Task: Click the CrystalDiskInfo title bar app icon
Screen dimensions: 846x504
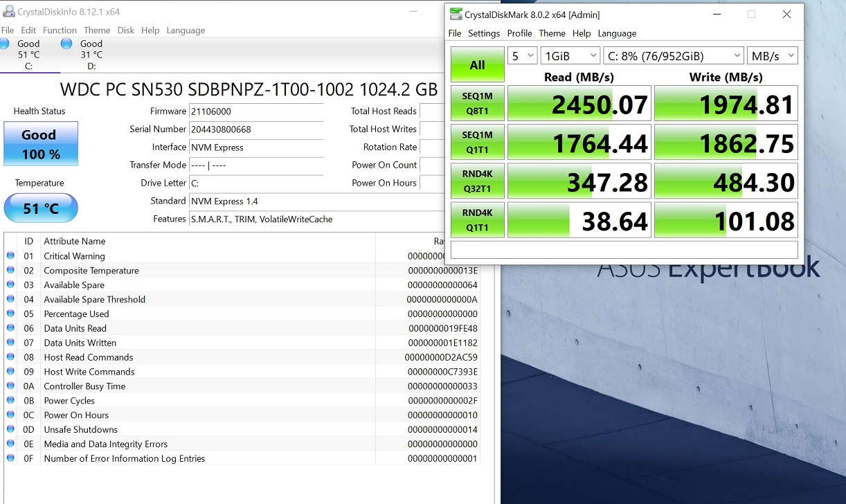Action: coord(9,11)
